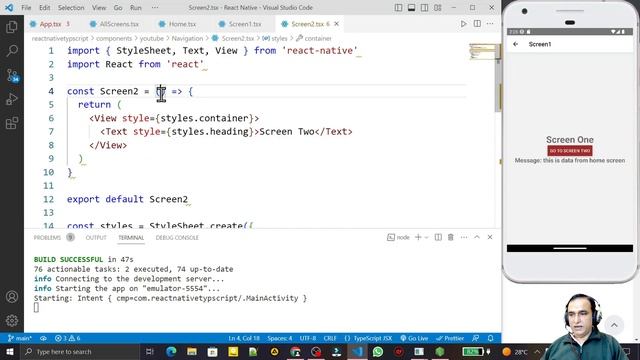Split the terminal
This screenshot has height=360, width=640.
438,237
